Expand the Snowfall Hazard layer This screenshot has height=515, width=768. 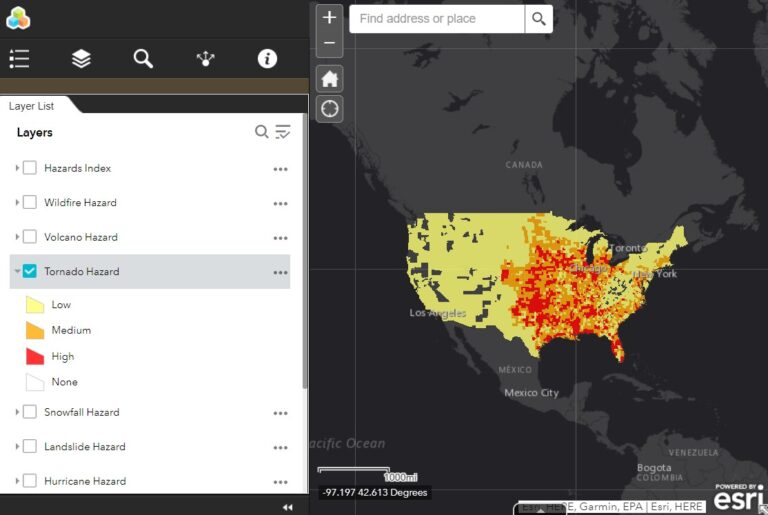point(17,412)
